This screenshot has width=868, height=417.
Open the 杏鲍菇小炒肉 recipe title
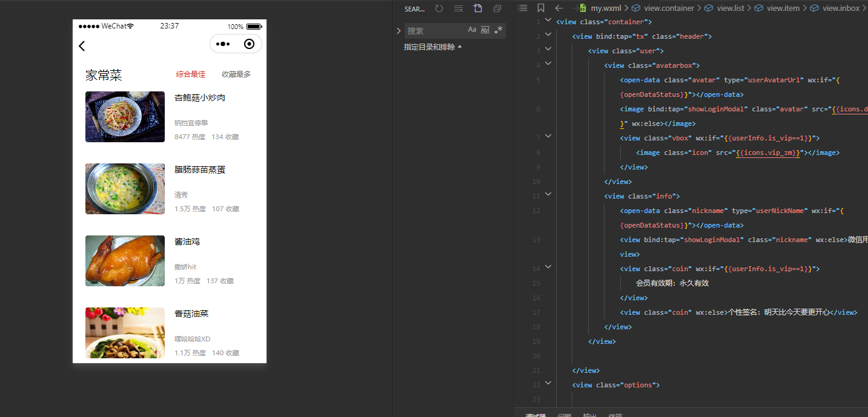(x=200, y=97)
